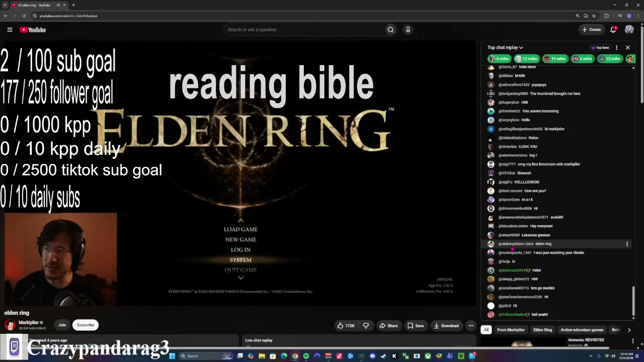
Task: Open browser extensions puzzle icon
Action: 606,16
